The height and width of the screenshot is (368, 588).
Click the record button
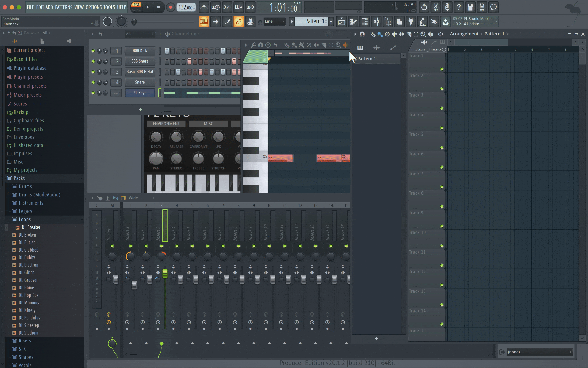[x=171, y=7]
